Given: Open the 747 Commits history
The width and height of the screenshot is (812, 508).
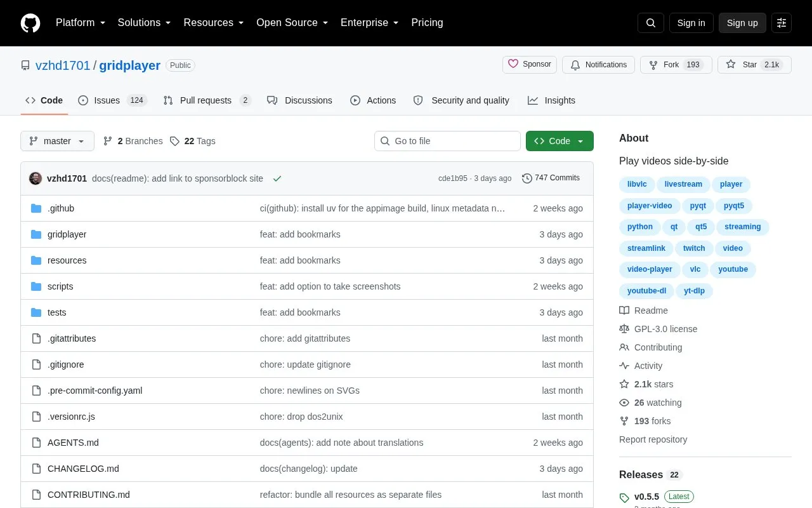Looking at the screenshot, I should click(551, 178).
